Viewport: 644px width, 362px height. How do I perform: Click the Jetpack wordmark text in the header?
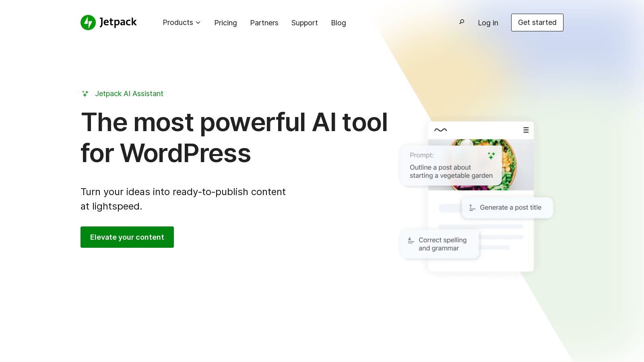coord(118,23)
